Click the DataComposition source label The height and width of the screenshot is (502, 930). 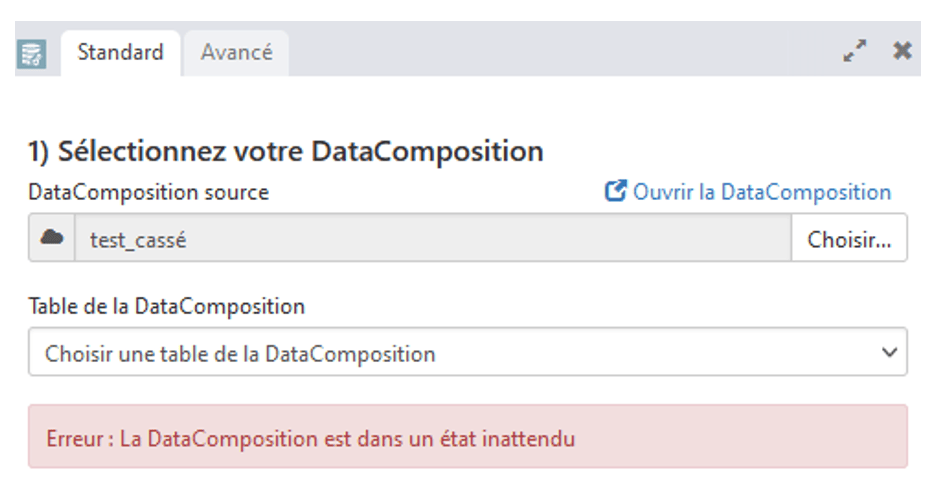coord(148,192)
